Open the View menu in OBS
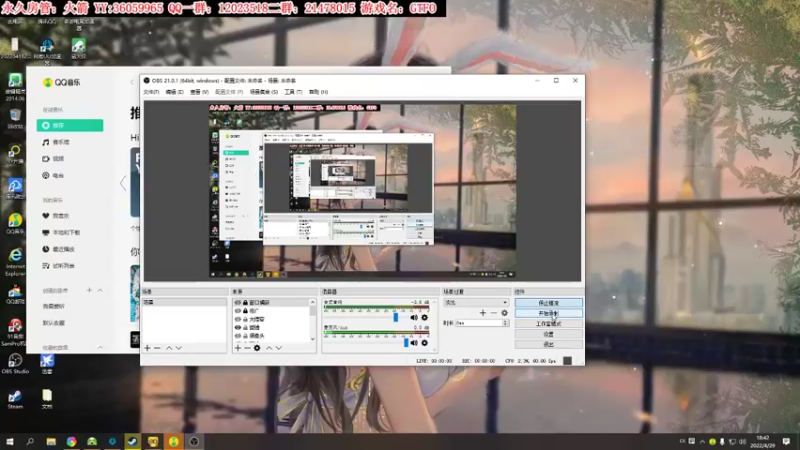Screen dimensions: 800x450 click(199, 92)
